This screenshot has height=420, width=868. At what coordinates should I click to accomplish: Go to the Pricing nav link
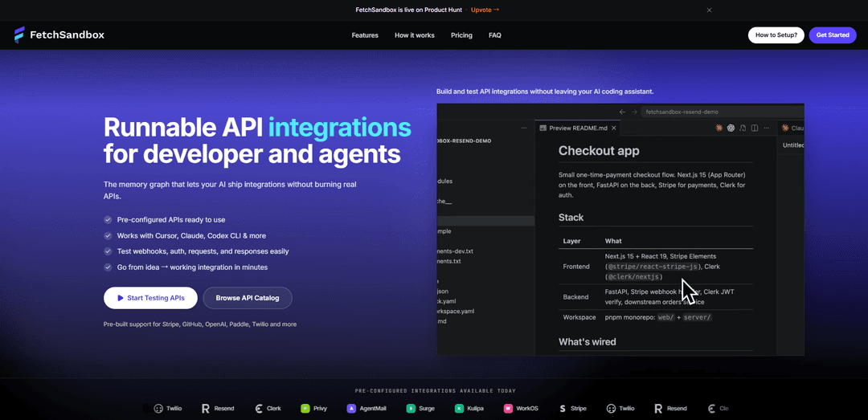point(461,35)
